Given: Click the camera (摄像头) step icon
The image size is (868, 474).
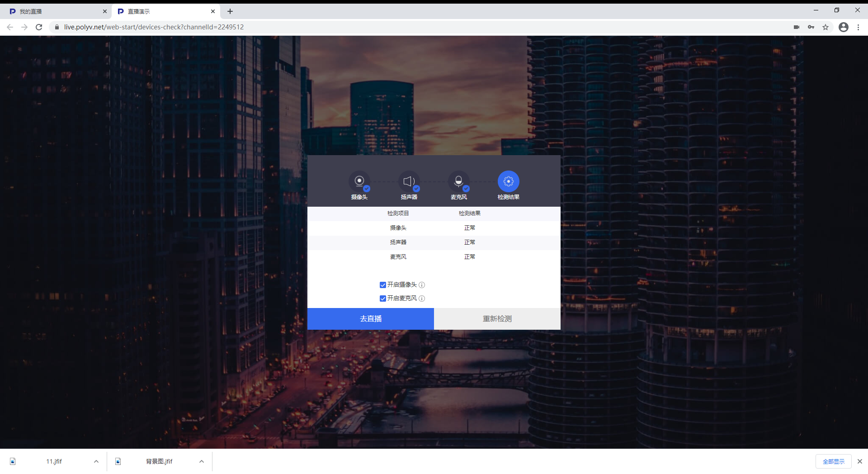Looking at the screenshot, I should (x=359, y=181).
